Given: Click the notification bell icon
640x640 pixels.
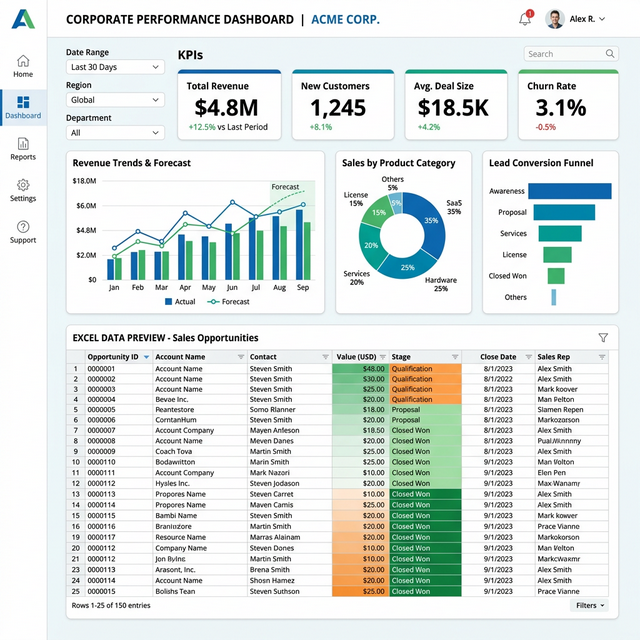Looking at the screenshot, I should click(525, 19).
